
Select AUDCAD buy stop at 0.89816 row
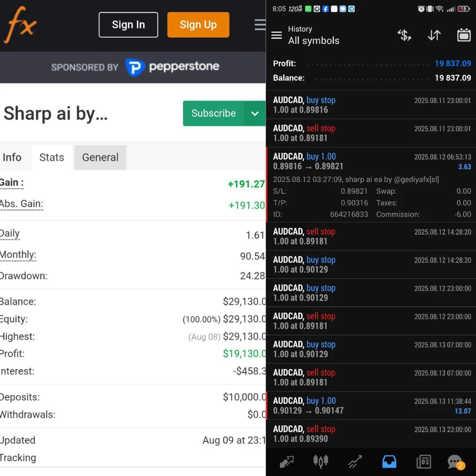(x=372, y=105)
